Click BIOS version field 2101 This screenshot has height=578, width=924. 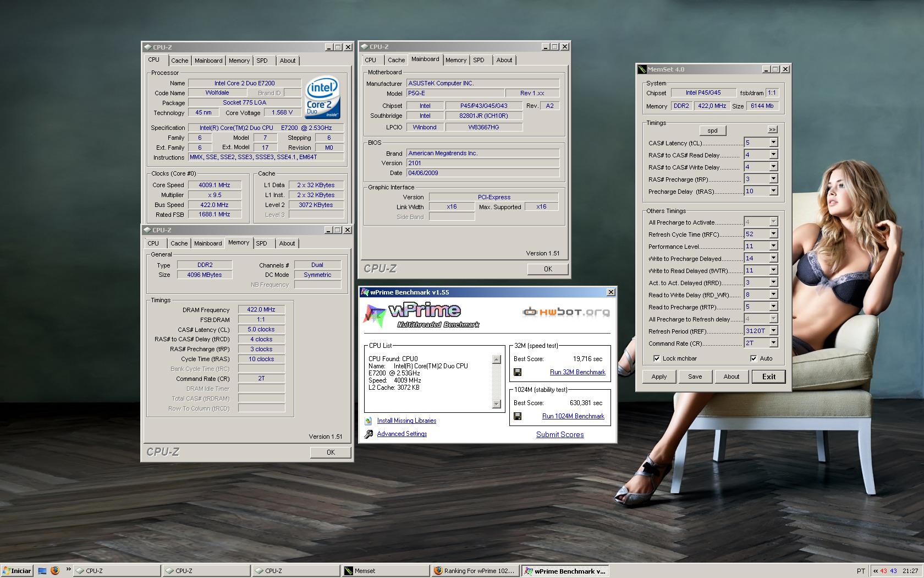pyautogui.click(x=483, y=163)
